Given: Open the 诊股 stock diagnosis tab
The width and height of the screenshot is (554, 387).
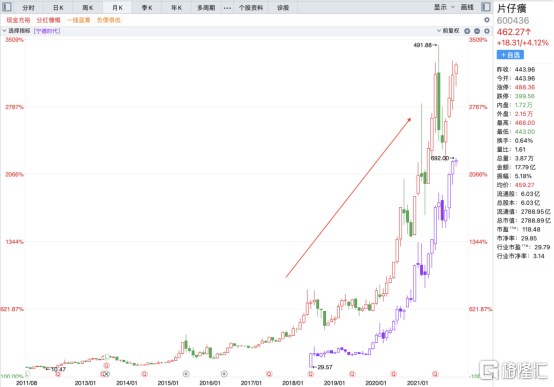Looking at the screenshot, I should point(283,7).
